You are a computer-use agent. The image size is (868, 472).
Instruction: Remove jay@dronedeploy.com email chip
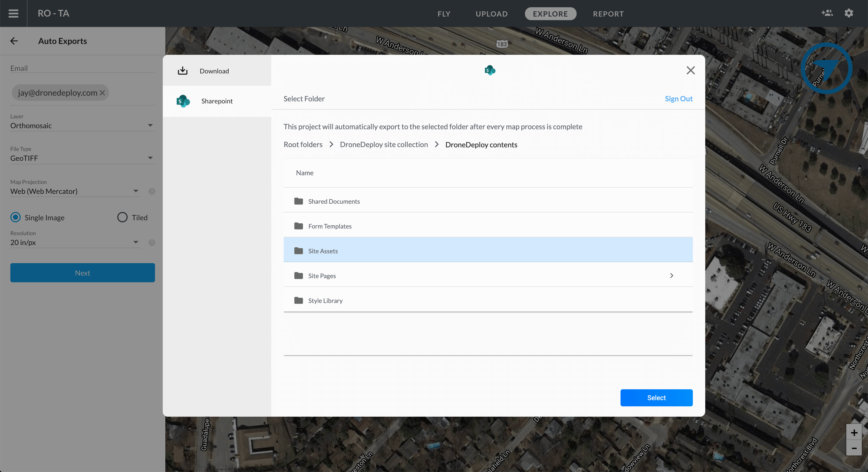pos(102,93)
